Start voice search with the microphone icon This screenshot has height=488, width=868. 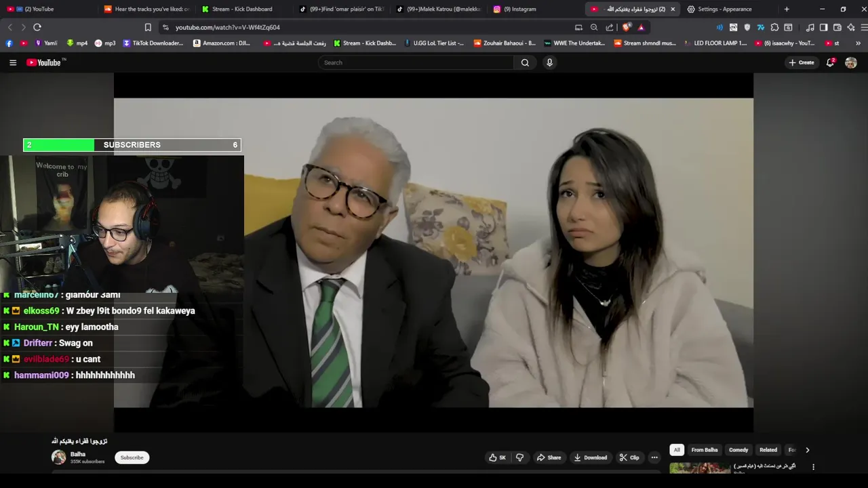(x=549, y=62)
